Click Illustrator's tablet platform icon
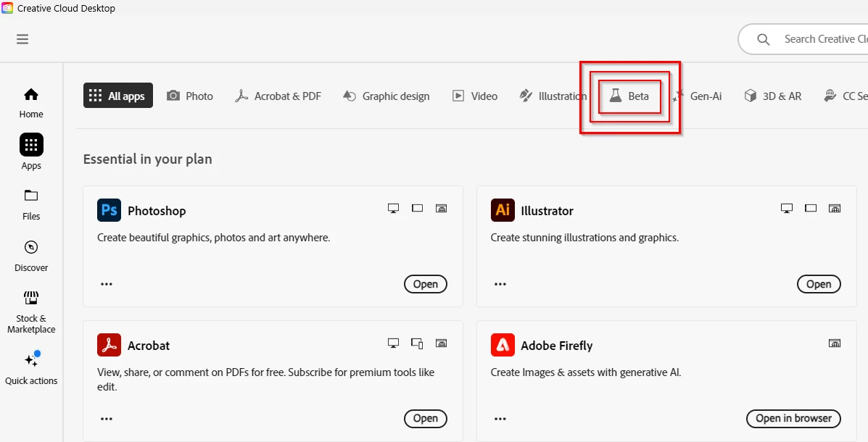The width and height of the screenshot is (868, 442). coord(811,209)
